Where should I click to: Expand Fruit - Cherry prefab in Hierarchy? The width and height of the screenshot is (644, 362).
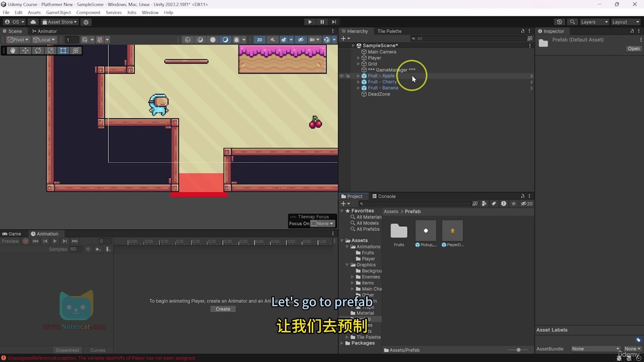(x=358, y=82)
